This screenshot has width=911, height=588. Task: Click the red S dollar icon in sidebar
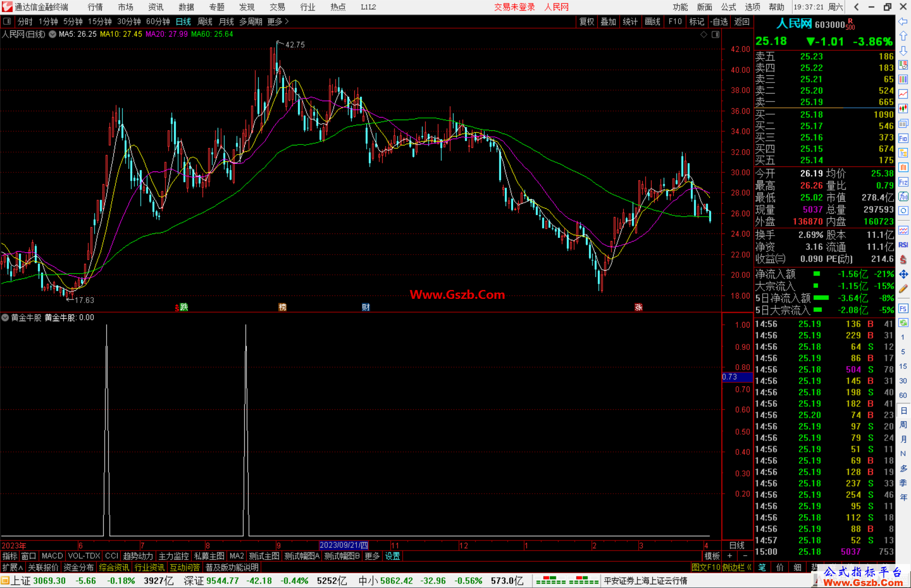tap(903, 260)
